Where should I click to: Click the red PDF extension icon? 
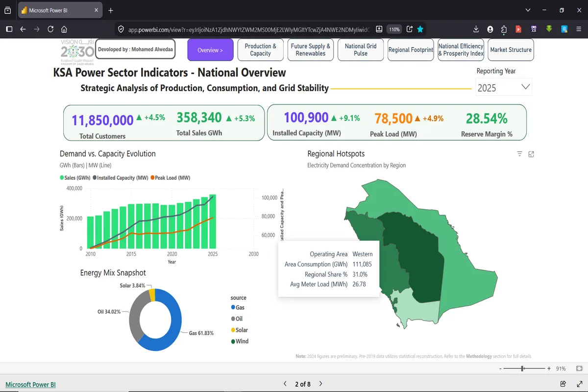[518, 29]
